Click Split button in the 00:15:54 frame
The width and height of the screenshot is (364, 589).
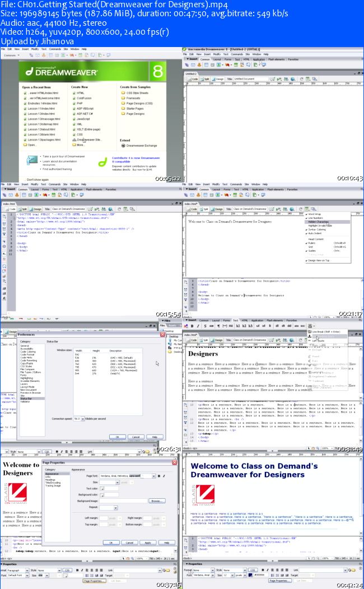click(x=24, y=209)
